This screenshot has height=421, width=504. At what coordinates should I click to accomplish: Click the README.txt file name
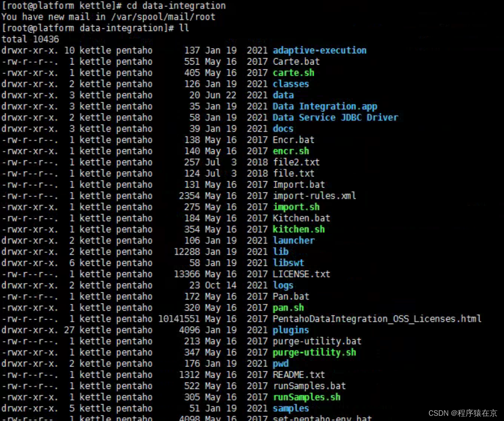299,375
